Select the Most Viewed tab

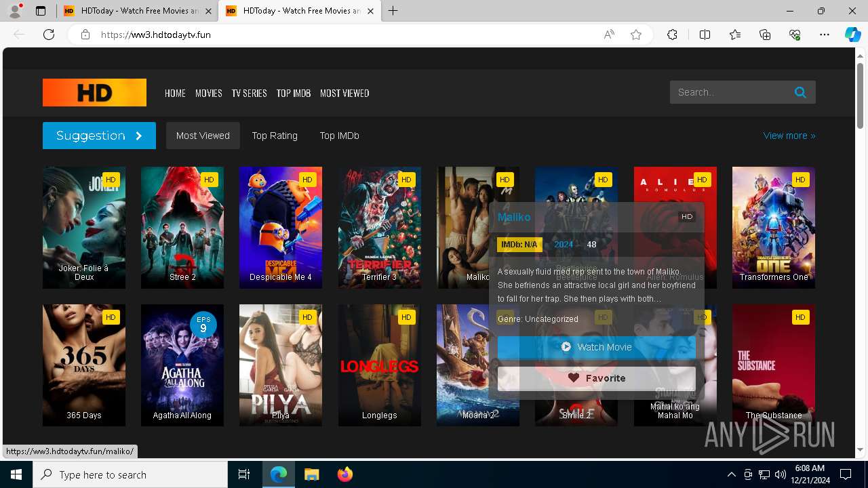203,136
